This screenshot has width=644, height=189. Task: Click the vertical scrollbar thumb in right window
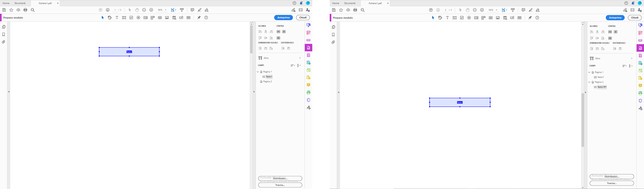583,120
